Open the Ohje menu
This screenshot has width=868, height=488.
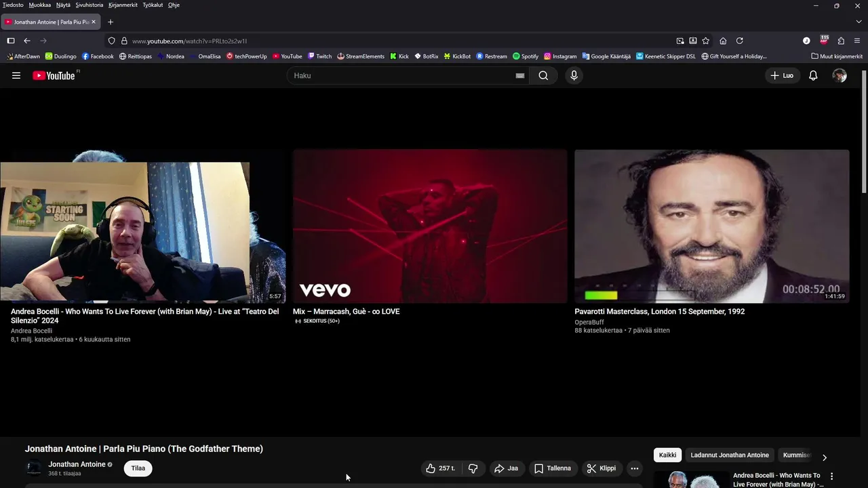point(174,5)
